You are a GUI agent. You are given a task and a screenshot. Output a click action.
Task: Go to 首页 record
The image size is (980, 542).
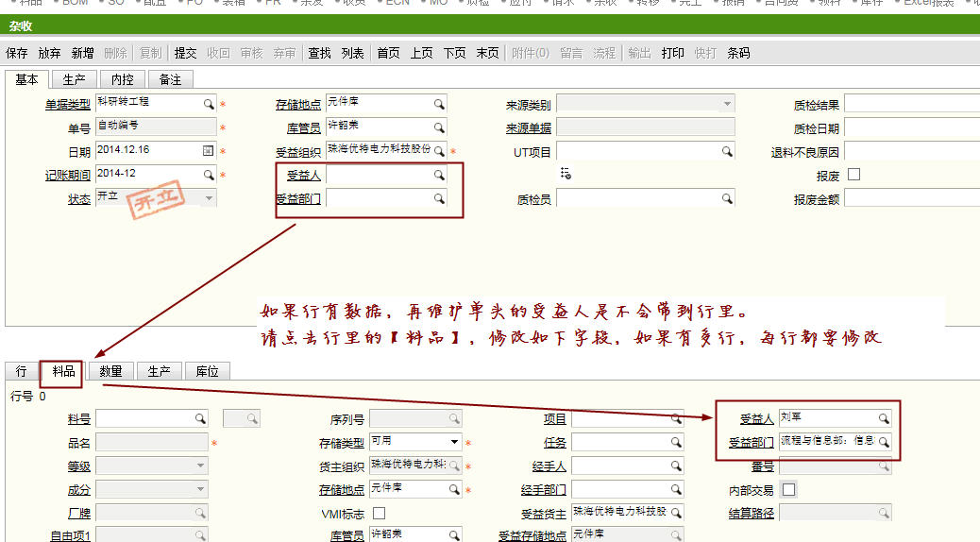click(388, 53)
